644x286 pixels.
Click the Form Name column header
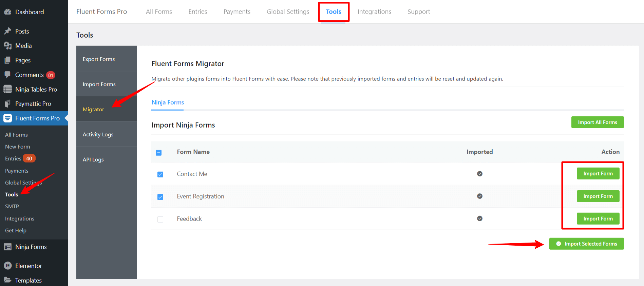193,152
